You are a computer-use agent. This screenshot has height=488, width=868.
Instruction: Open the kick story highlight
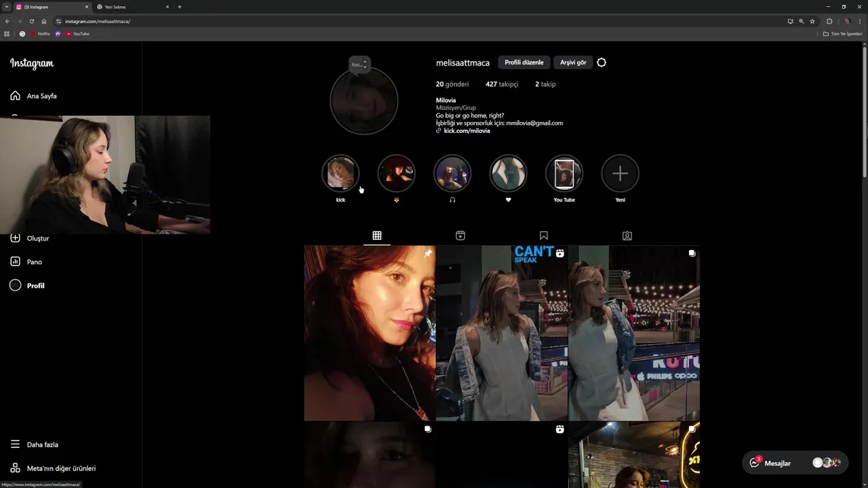click(x=340, y=174)
